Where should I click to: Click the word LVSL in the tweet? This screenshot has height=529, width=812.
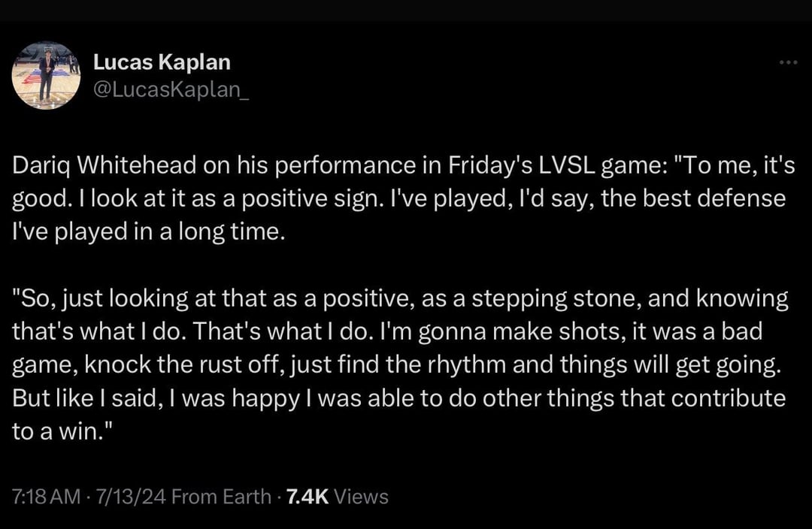coord(560,166)
